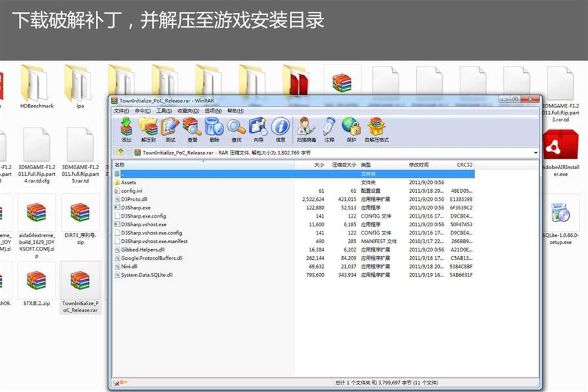Select the DiRT3_序列号.zip archive in Explorer
The width and height of the screenshot is (588, 392).
80,220
